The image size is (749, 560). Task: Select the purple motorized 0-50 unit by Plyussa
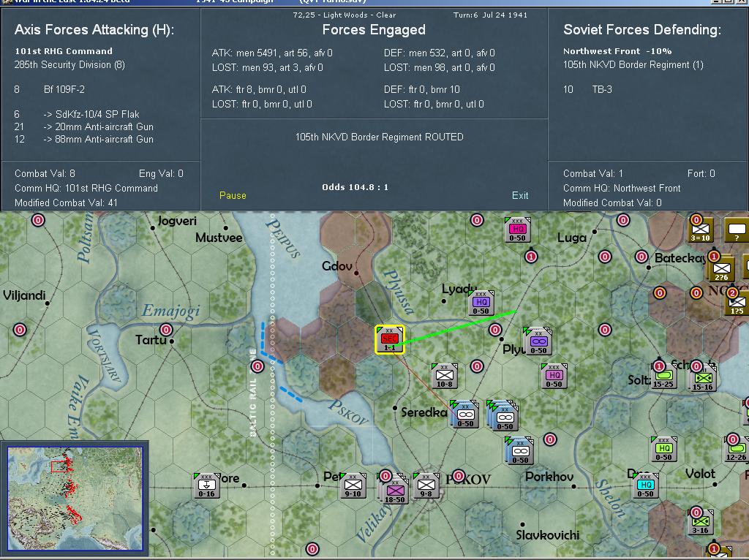538,342
